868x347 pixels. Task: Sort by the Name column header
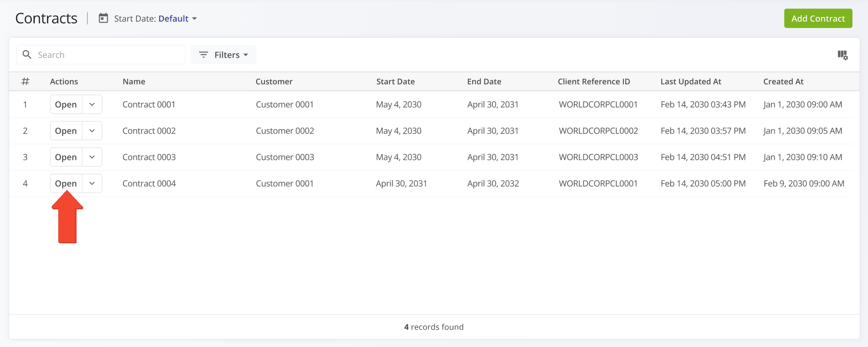(134, 81)
